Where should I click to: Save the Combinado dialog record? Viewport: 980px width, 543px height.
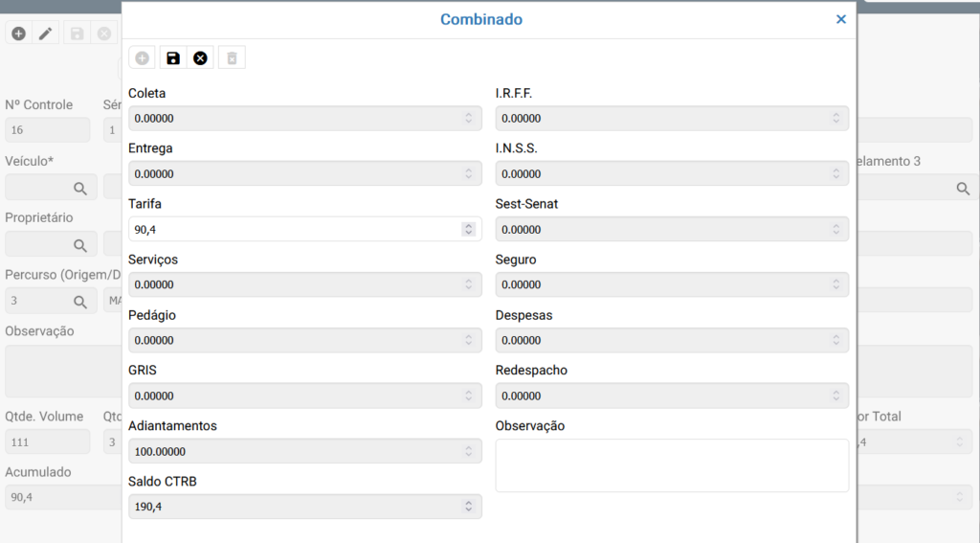pyautogui.click(x=173, y=58)
